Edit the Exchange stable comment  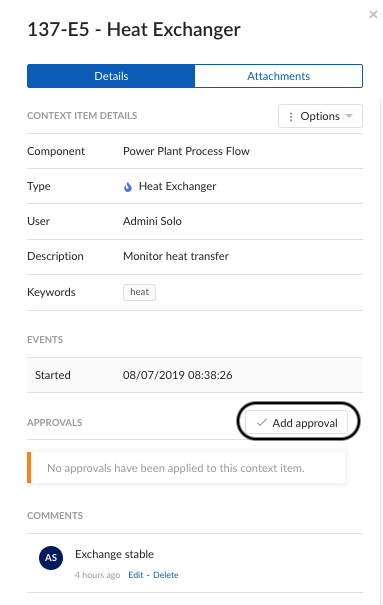tap(135, 575)
